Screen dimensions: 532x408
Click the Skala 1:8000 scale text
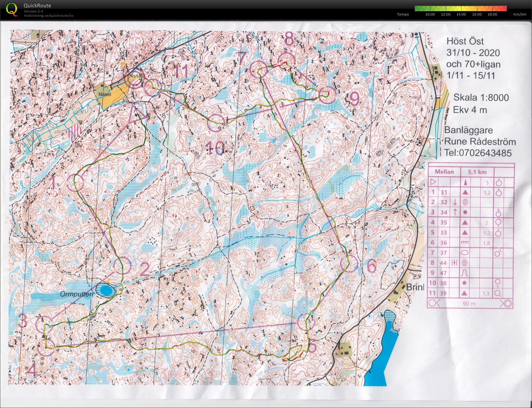click(x=481, y=97)
